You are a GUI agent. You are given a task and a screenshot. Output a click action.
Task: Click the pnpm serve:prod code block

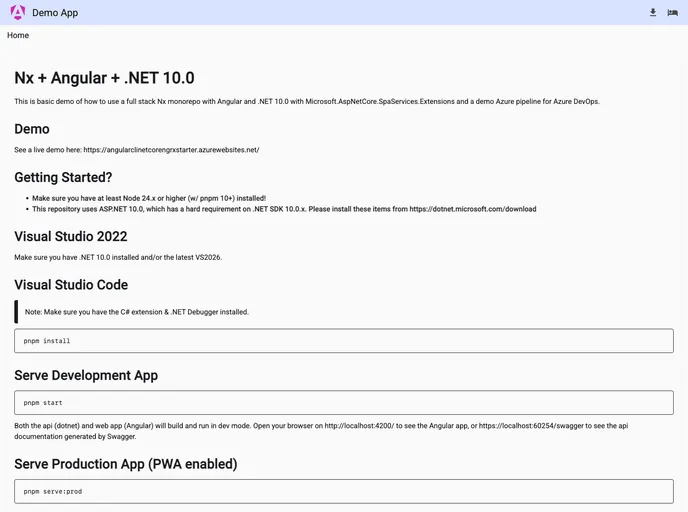(344, 491)
